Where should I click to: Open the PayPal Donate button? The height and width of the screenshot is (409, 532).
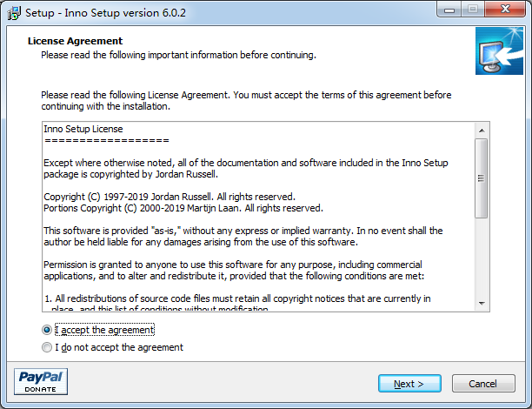tap(41, 382)
